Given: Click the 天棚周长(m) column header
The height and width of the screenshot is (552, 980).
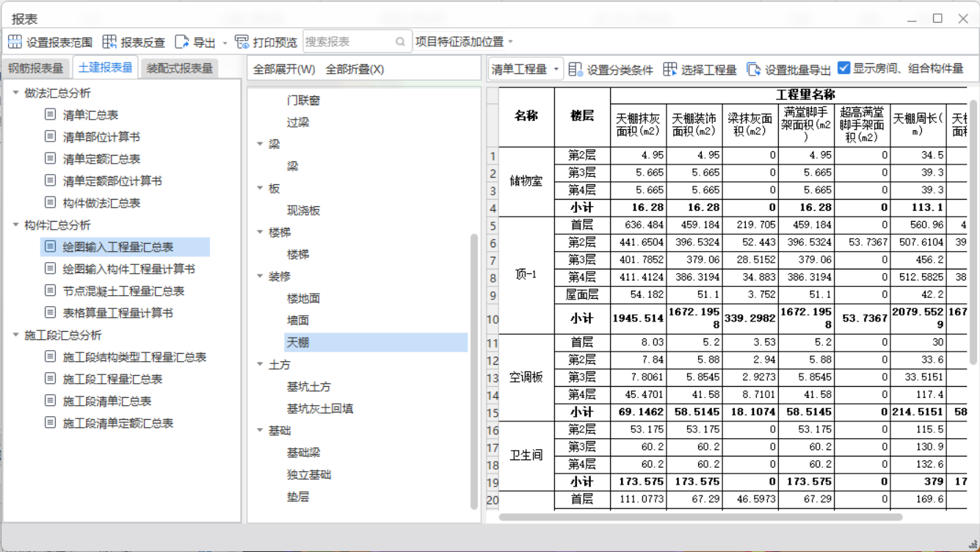Looking at the screenshot, I should tap(918, 125).
